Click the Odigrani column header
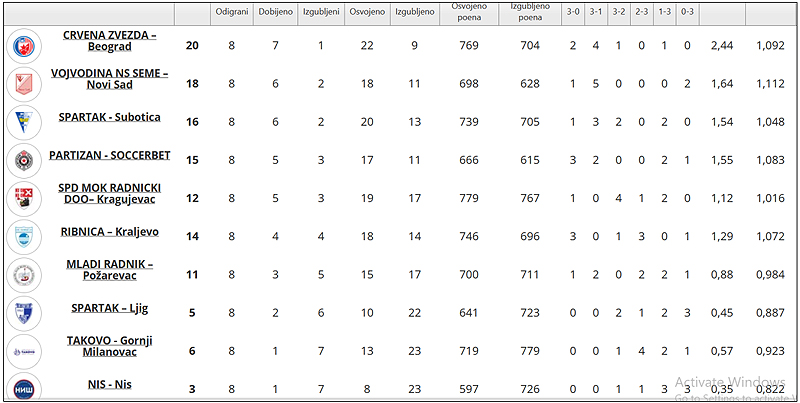The image size is (800, 403). [231, 13]
